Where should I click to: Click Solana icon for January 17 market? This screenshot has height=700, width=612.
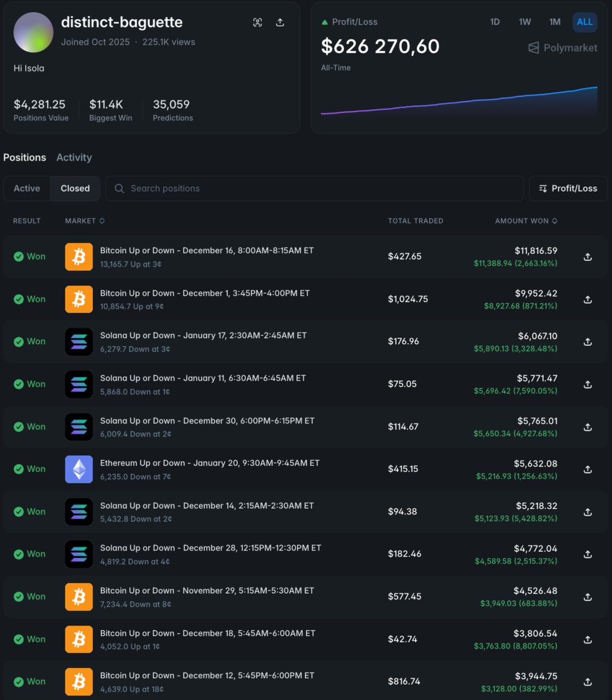[x=79, y=342]
